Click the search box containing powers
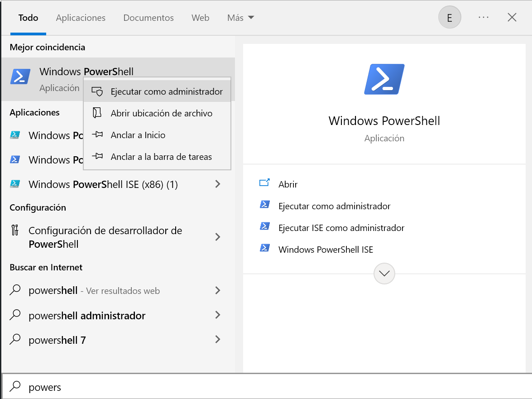The image size is (532, 399). coord(267,386)
